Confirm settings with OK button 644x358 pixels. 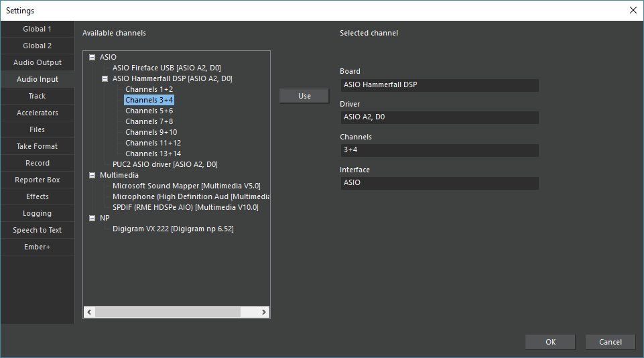tap(550, 342)
